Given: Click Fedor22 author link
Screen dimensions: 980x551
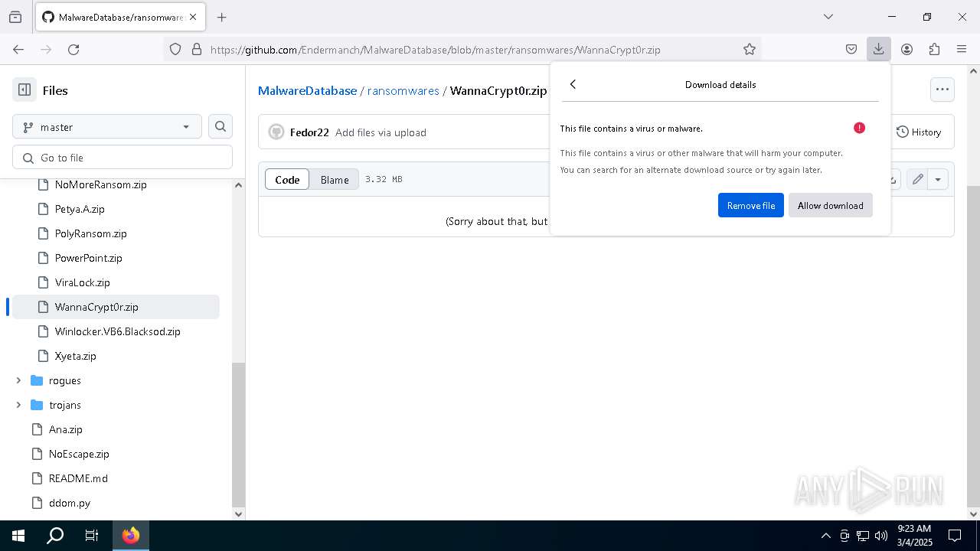Looking at the screenshot, I should (309, 132).
